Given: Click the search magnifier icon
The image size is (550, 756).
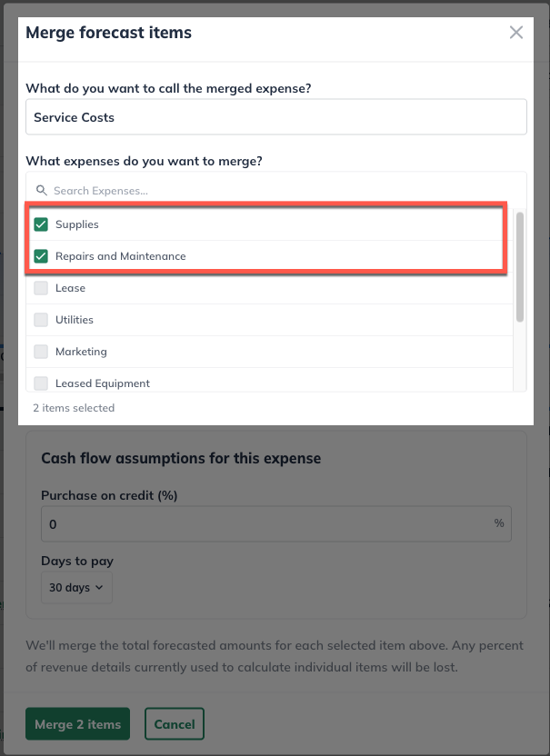Looking at the screenshot, I should (x=41, y=191).
